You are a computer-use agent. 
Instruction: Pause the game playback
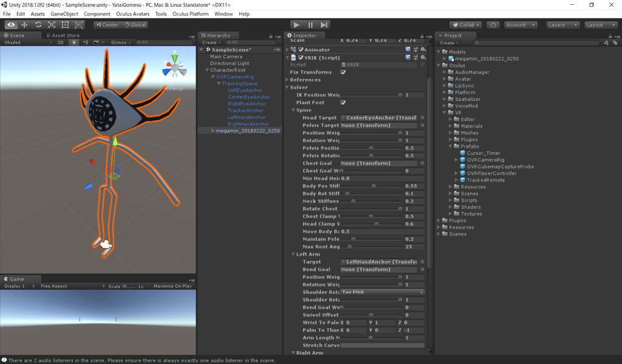(x=310, y=25)
